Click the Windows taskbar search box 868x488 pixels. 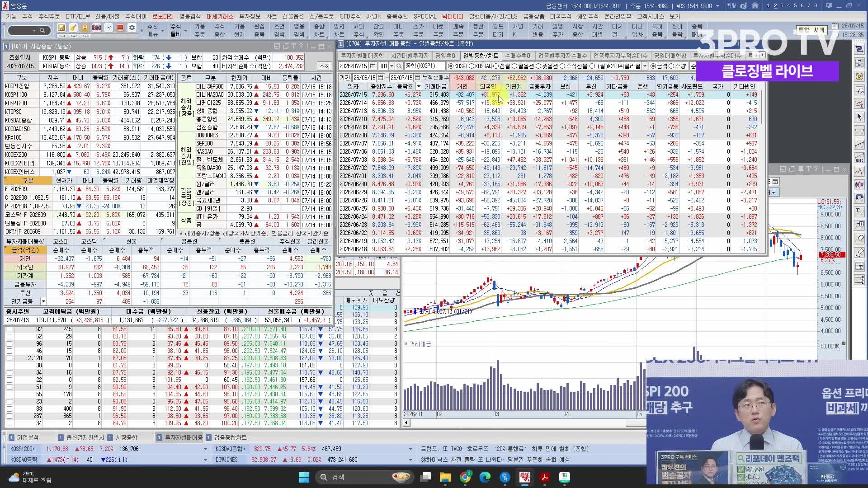pyautogui.click(x=364, y=477)
